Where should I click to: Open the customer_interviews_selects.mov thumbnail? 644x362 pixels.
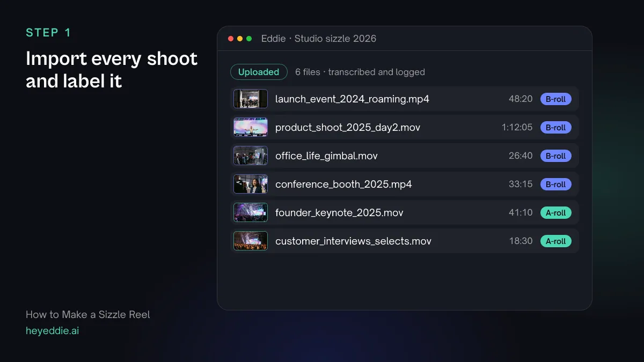[x=251, y=241]
